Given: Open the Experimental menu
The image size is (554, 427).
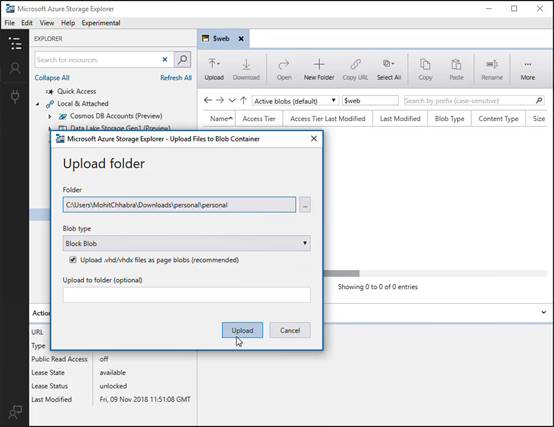Looking at the screenshot, I should (x=101, y=23).
